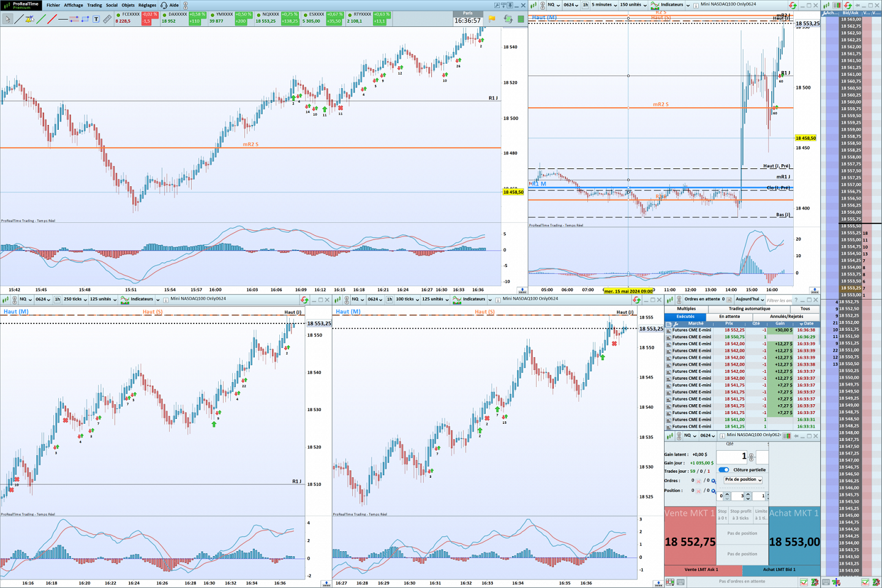This screenshot has height=588, width=882.
Task: Open the Prix de position dropdown
Action: coord(743,480)
